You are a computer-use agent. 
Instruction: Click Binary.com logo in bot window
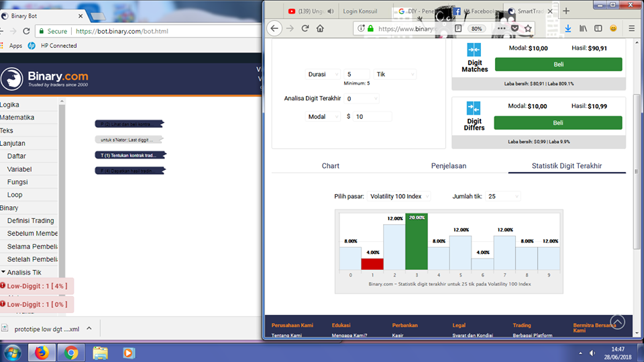point(44,78)
